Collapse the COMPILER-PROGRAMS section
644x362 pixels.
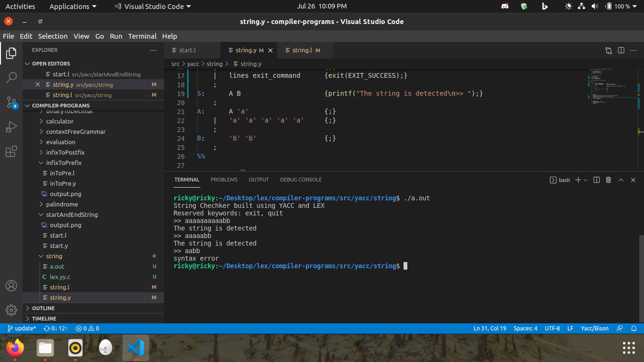(x=93, y=106)
